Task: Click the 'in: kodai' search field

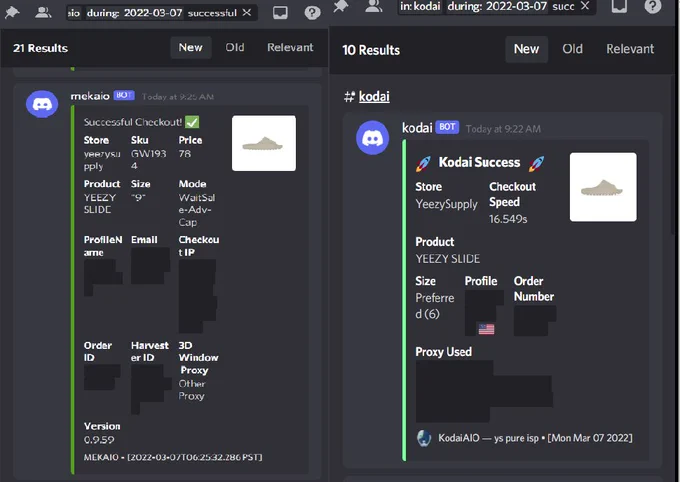Action: pyautogui.click(x=497, y=6)
